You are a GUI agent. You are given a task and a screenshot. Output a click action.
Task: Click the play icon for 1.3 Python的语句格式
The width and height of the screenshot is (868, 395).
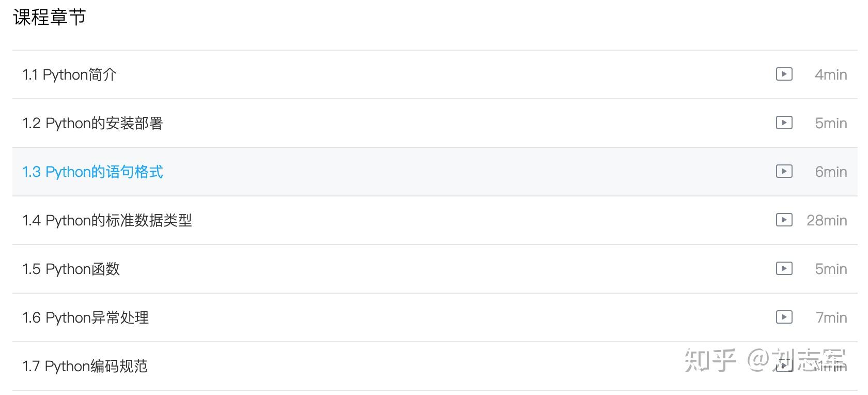point(784,172)
